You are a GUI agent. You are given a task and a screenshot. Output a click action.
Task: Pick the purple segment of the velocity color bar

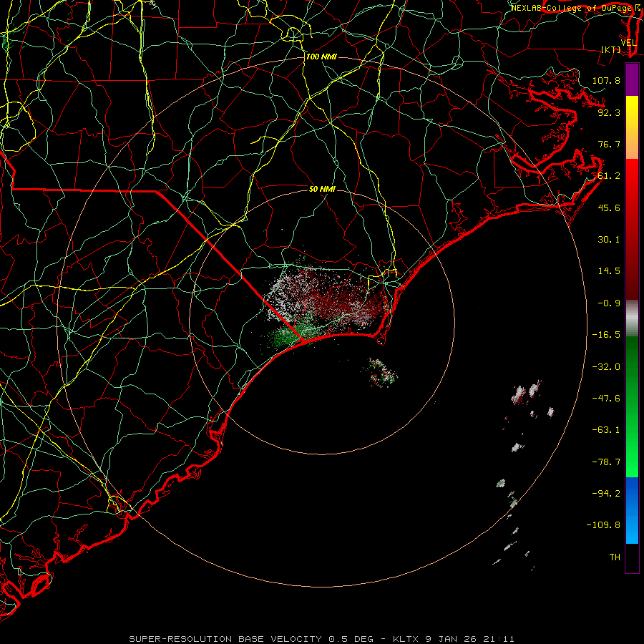point(632,79)
